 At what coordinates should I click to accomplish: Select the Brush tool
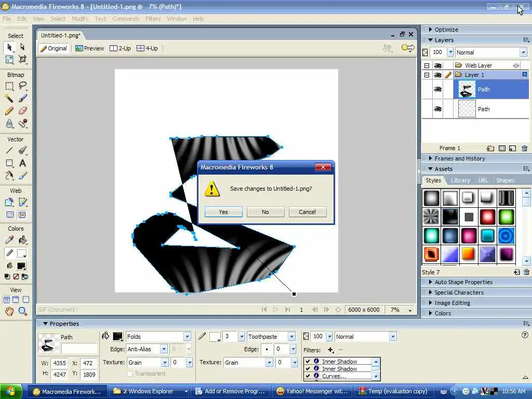(x=22, y=98)
